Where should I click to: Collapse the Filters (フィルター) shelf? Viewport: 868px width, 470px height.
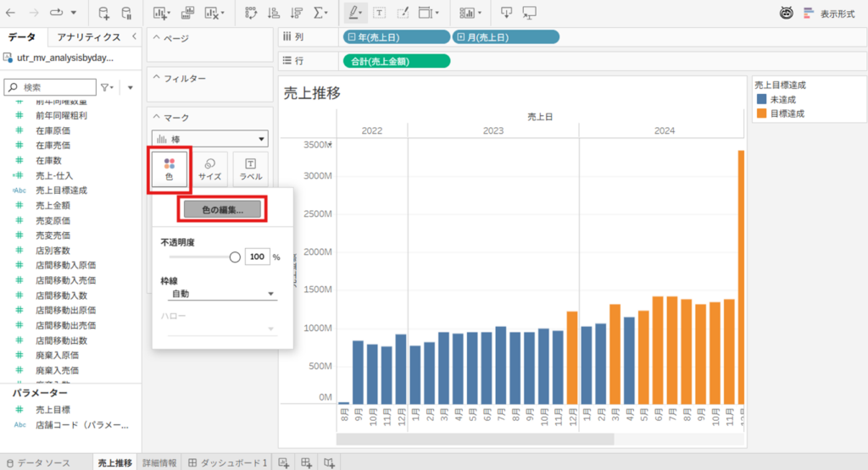pyautogui.click(x=157, y=78)
